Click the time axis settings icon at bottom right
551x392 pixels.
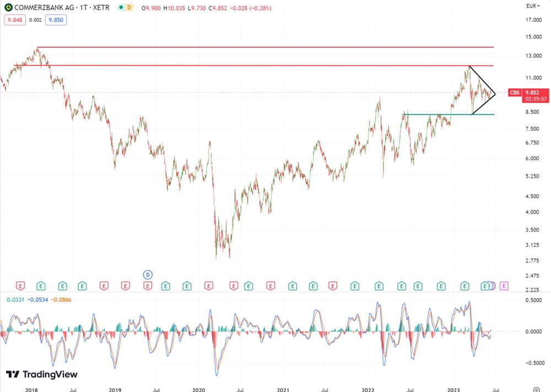pyautogui.click(x=537, y=389)
